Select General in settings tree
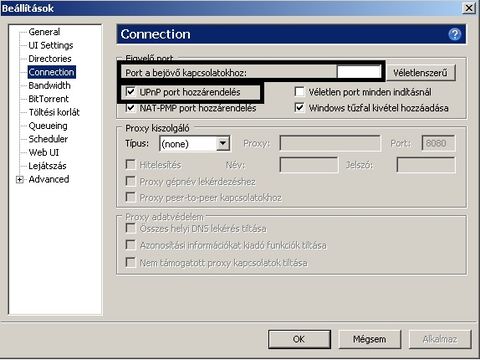The image size is (480, 360). pos(44,32)
